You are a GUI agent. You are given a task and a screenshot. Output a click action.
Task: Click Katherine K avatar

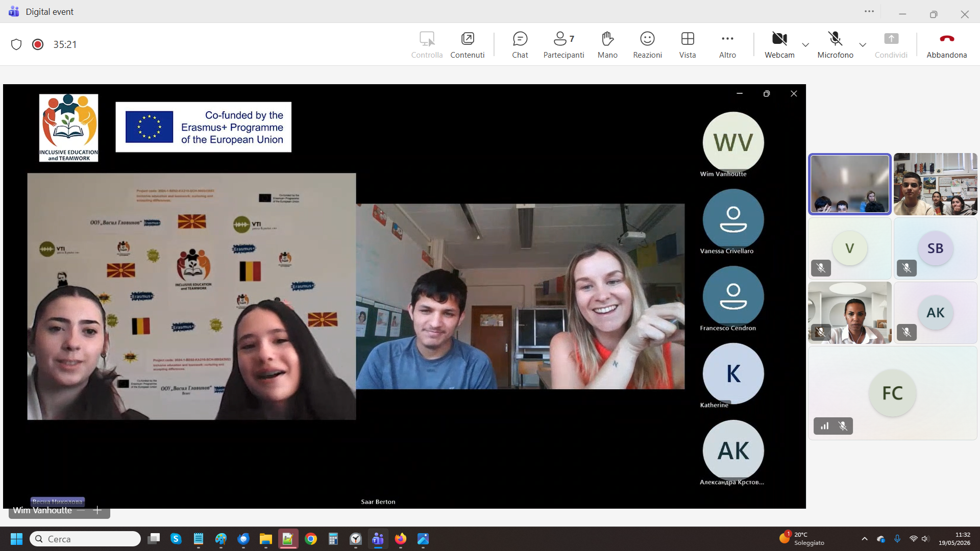(733, 373)
